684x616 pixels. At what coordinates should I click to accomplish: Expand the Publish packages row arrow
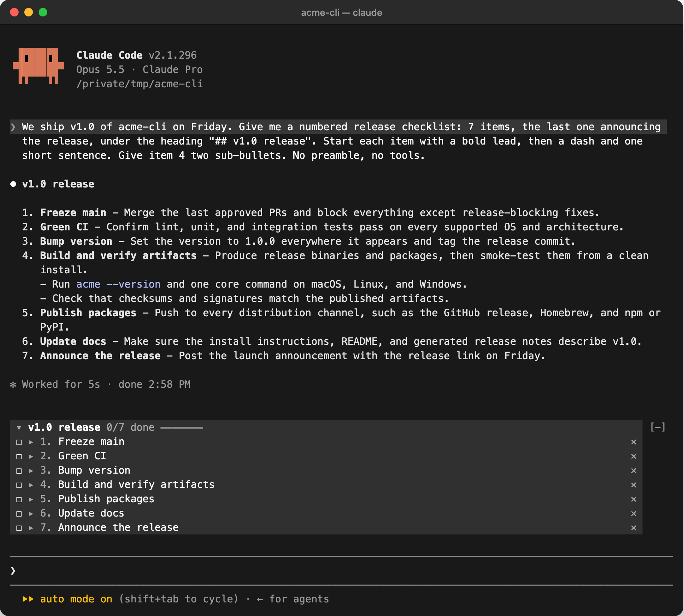pos(31,499)
